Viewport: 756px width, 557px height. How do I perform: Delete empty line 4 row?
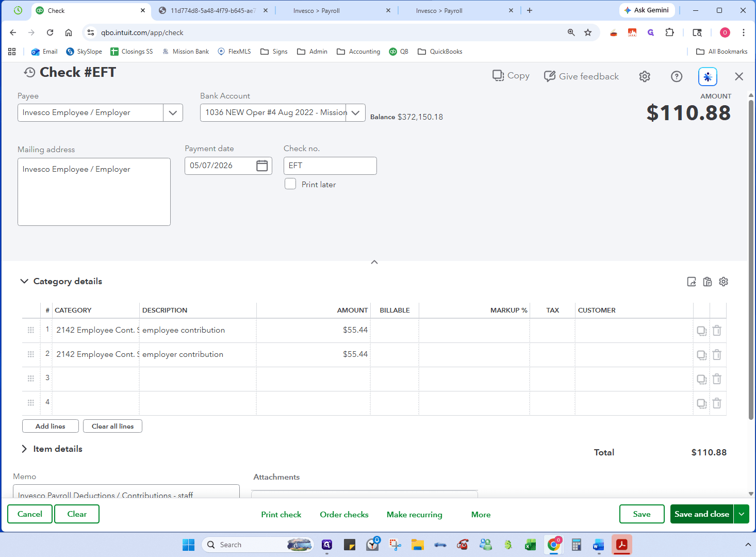pyautogui.click(x=717, y=403)
